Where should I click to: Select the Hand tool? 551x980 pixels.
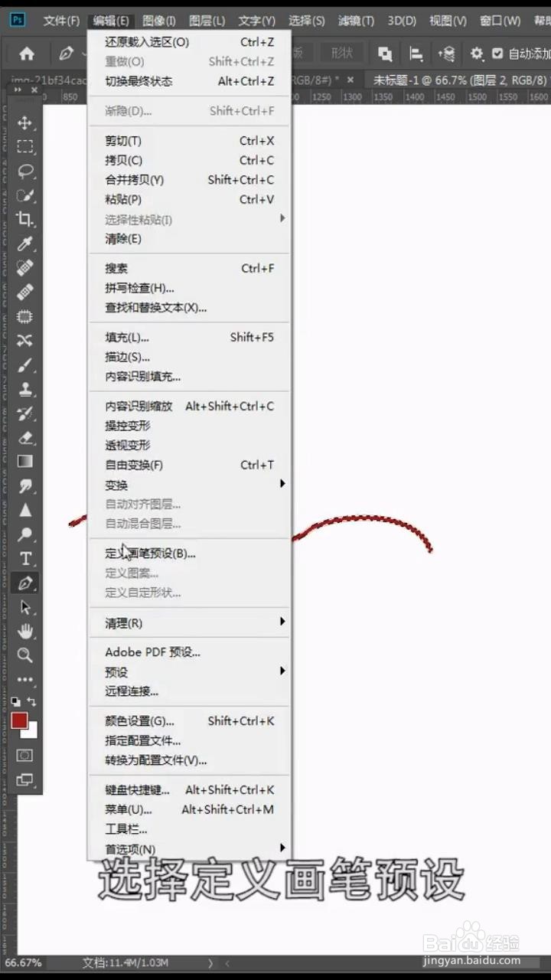[x=25, y=631]
